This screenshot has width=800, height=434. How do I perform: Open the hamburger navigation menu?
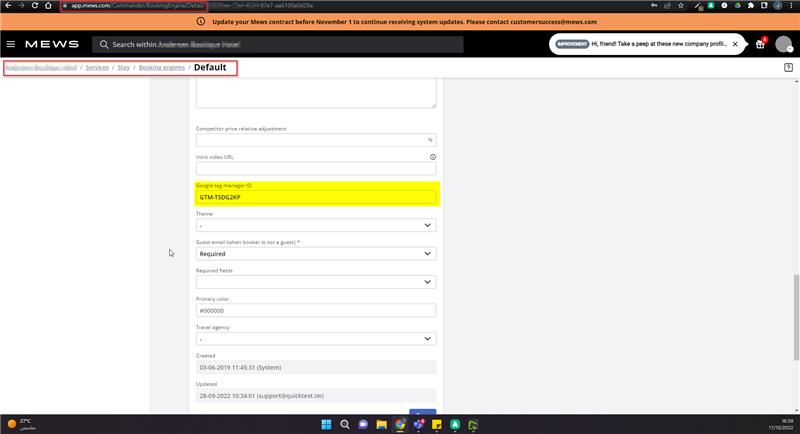[x=11, y=45]
